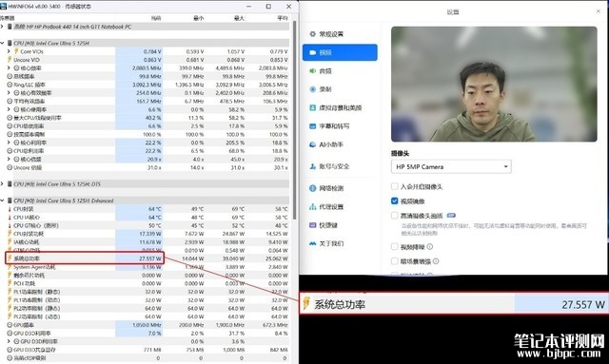Expand the HP ProBook 440 system sensor group
Screen dimensions: 609x364
(2, 27)
